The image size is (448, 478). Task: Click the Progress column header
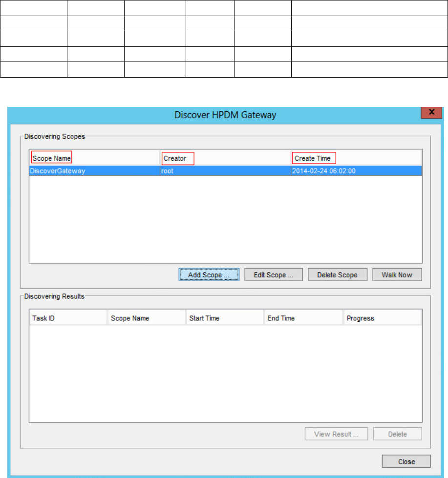coord(360,318)
